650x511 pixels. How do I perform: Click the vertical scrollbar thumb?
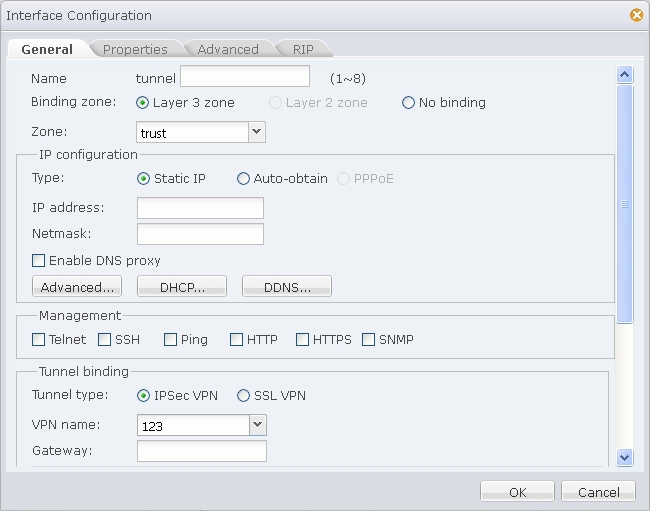pyautogui.click(x=625, y=204)
